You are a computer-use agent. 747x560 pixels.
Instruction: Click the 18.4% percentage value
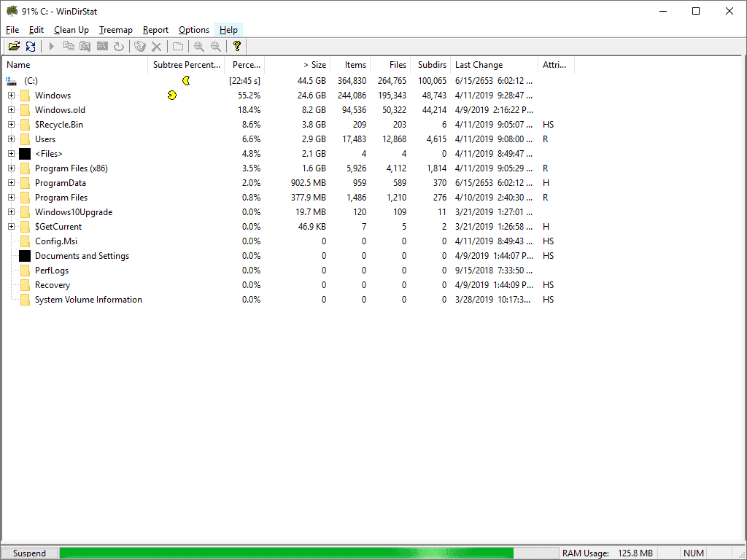pos(249,110)
